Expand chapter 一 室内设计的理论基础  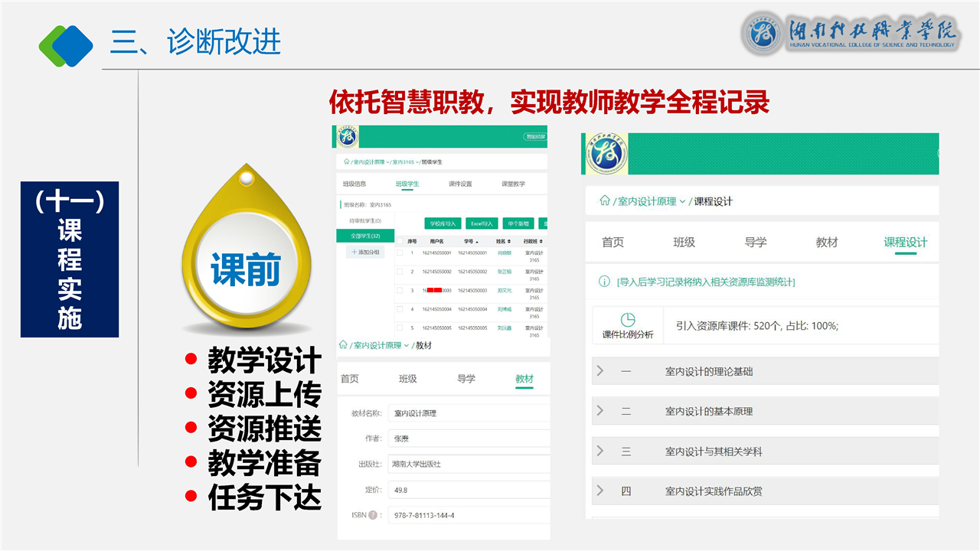pyautogui.click(x=600, y=371)
